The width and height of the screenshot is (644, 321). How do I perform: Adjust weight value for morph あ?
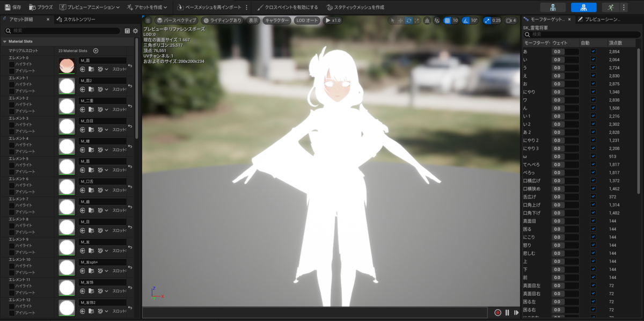(x=565, y=52)
